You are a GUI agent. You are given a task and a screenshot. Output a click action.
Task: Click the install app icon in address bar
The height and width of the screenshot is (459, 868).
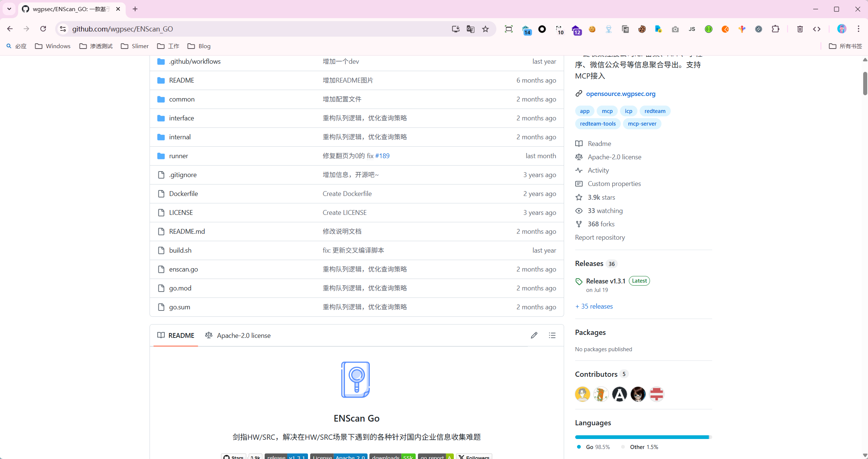(455, 29)
